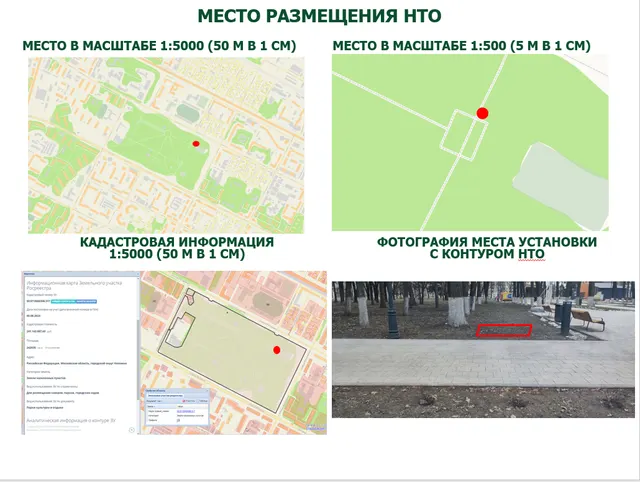640x482 pixels.
Task: Click the park boundary outline on cadastral map
Action: coord(232,351)
